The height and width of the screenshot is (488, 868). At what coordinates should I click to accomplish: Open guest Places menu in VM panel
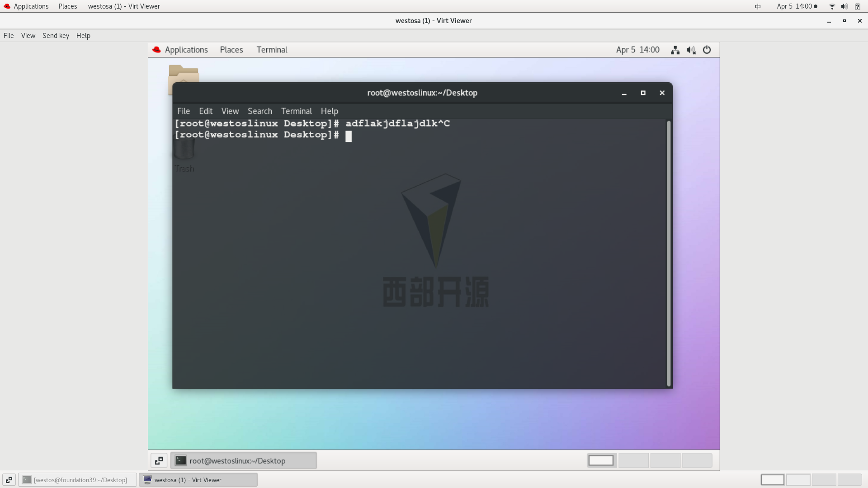[231, 50]
